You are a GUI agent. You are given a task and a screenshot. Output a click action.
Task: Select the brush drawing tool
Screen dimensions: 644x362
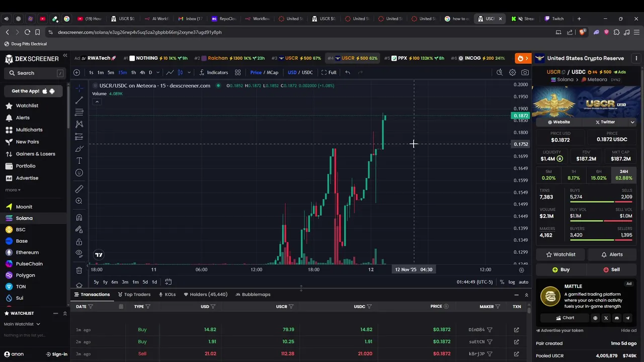79,149
